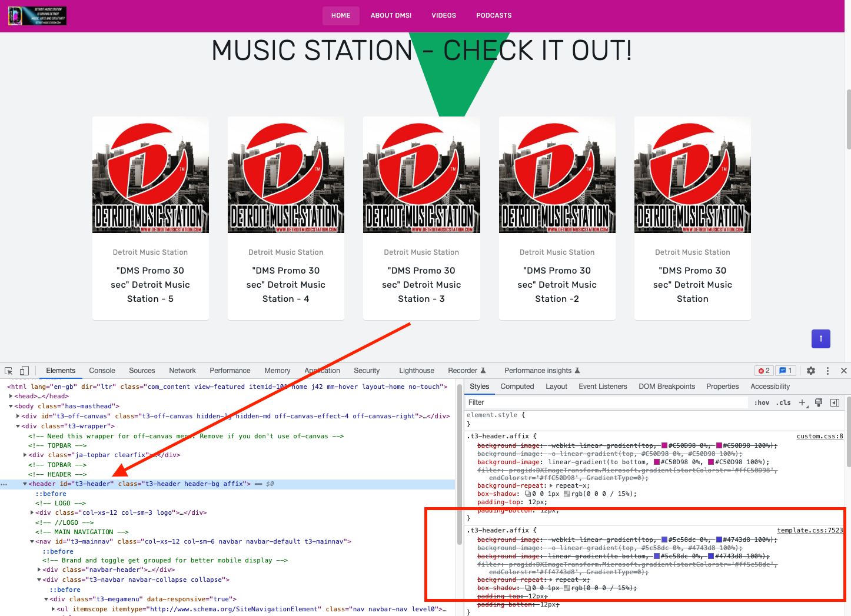Collapse the t3-mainnav nav node

coord(32,542)
